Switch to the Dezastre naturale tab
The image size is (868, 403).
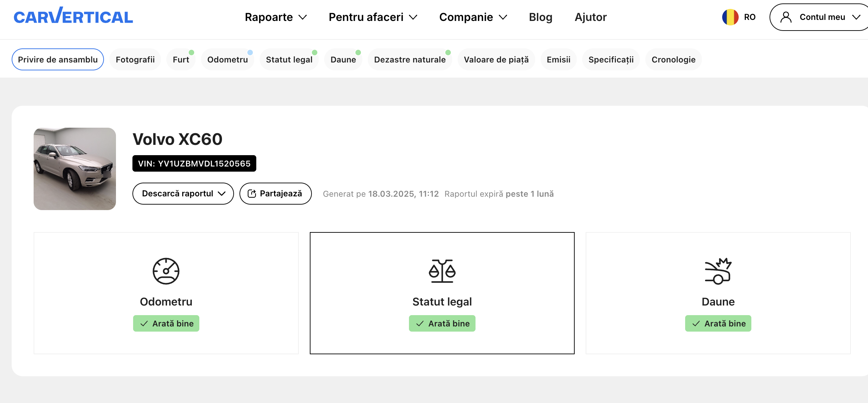[x=410, y=59]
